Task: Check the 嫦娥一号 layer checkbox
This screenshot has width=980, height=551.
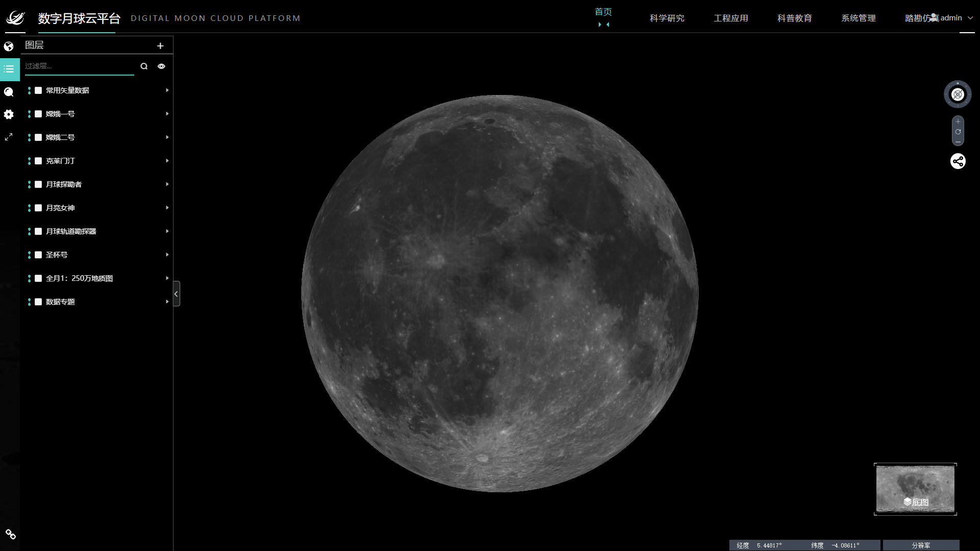Action: pyautogui.click(x=38, y=114)
